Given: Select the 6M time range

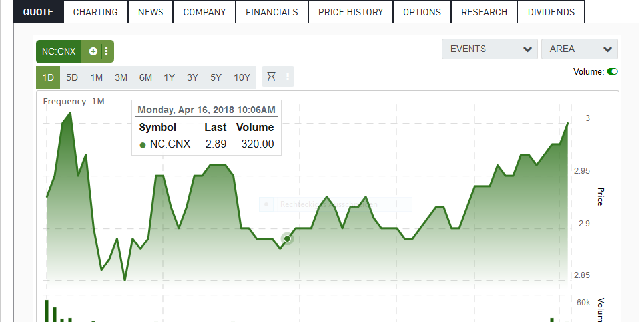Looking at the screenshot, I should point(145,77).
